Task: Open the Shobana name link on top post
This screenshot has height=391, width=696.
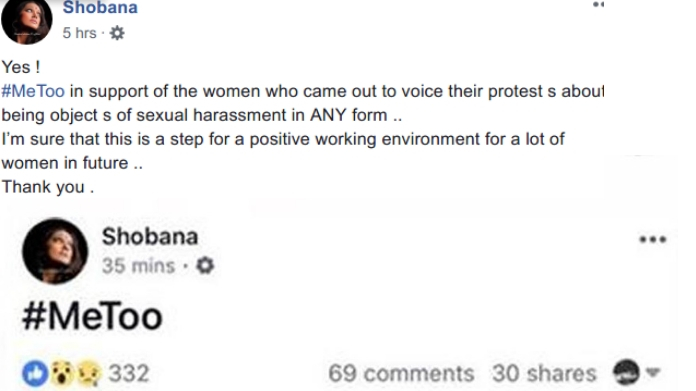Action: pos(100,8)
